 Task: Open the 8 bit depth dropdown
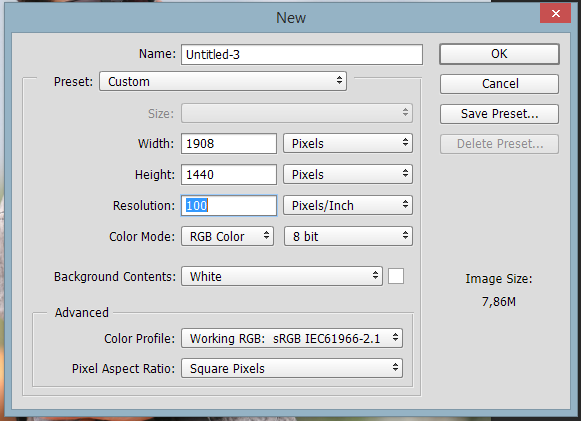coord(348,236)
